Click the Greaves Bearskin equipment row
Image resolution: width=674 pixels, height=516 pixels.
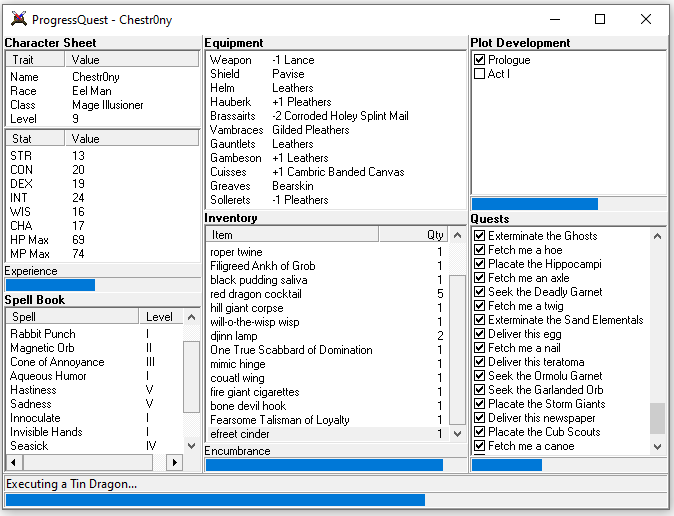[336, 186]
